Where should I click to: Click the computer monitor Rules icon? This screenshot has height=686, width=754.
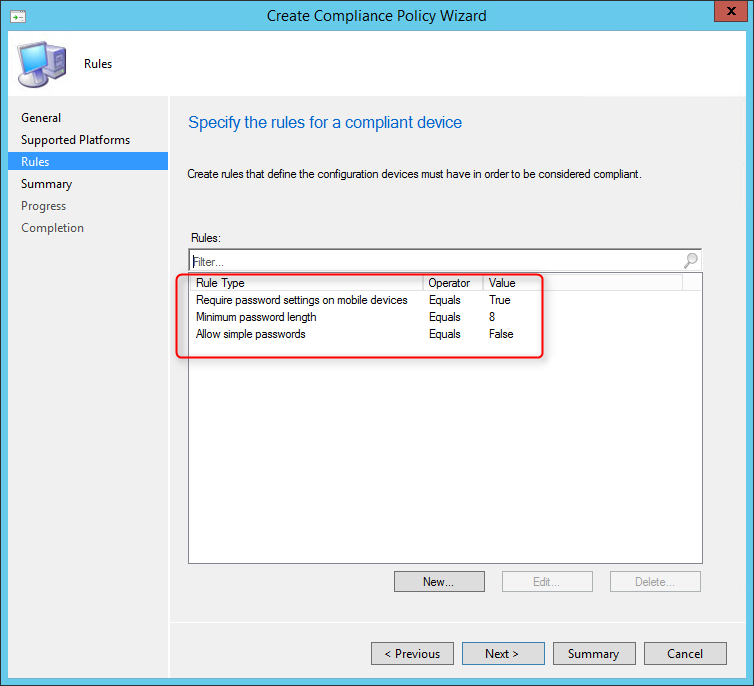[42, 64]
